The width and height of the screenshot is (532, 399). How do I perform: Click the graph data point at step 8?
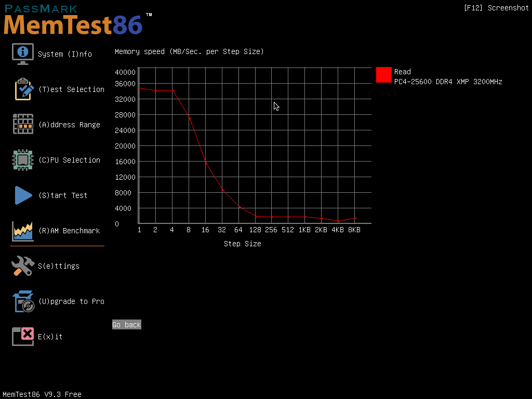point(190,119)
